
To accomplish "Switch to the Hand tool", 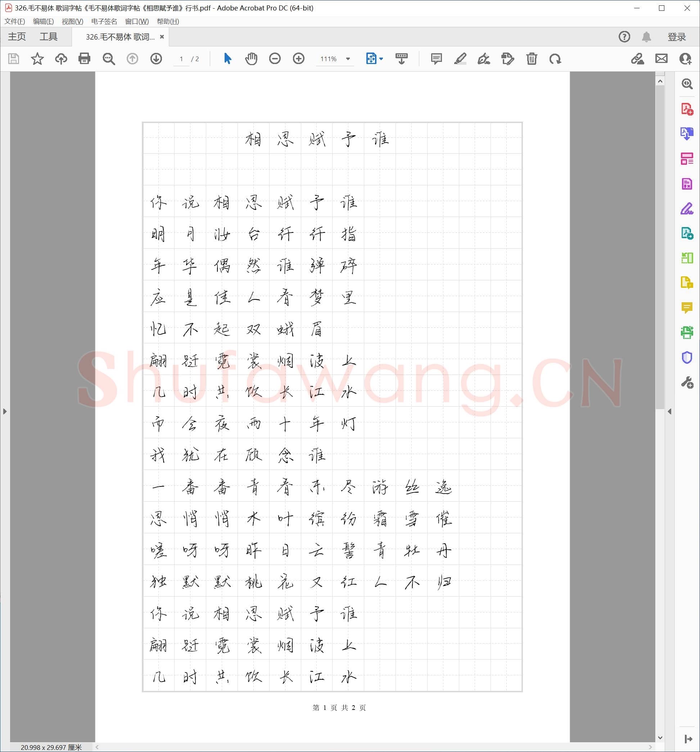I will [251, 59].
